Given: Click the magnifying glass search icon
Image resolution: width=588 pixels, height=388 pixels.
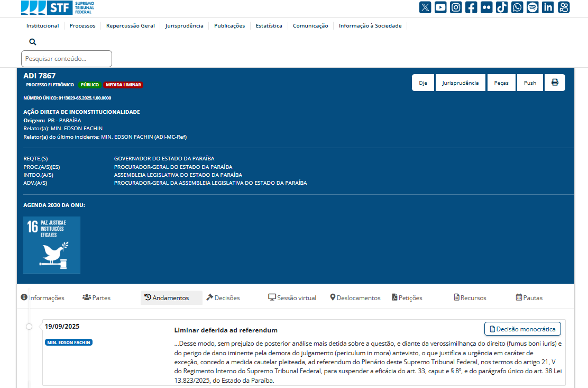Looking at the screenshot, I should [x=33, y=42].
